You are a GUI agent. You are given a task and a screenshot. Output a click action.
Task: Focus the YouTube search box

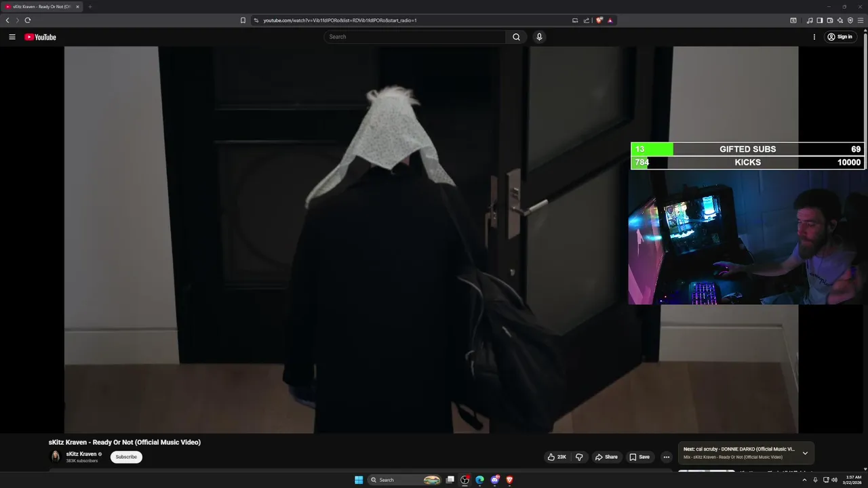point(414,37)
